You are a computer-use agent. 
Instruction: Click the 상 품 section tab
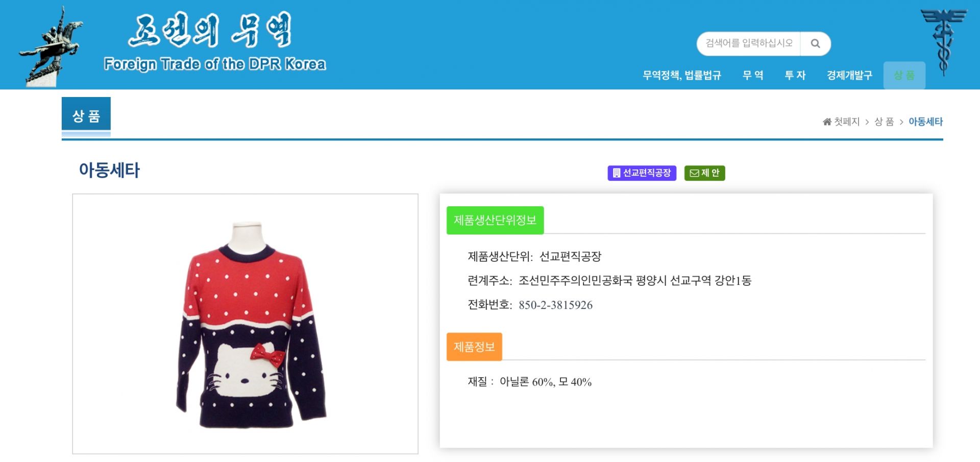pyautogui.click(x=86, y=116)
